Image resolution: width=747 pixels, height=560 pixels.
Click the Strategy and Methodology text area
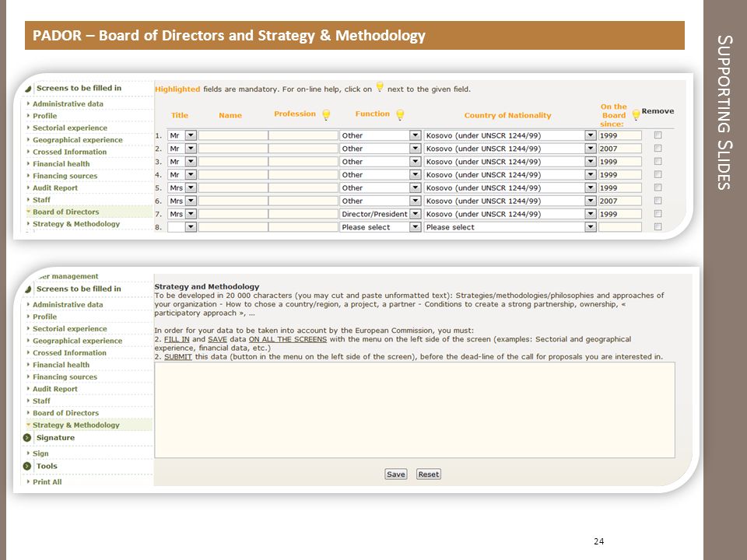pyautogui.click(x=415, y=410)
